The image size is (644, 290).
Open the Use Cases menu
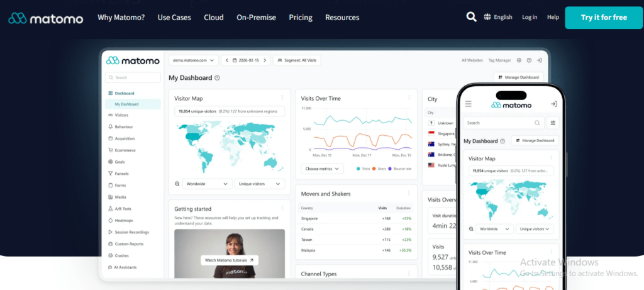(174, 18)
